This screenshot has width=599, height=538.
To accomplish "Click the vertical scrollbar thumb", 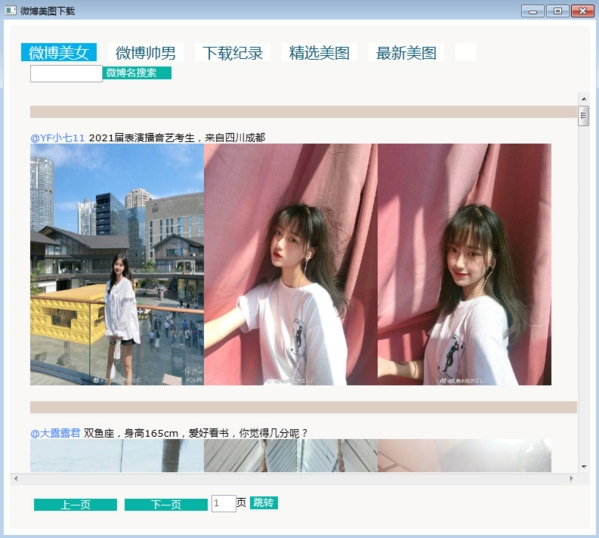I will point(583,116).
